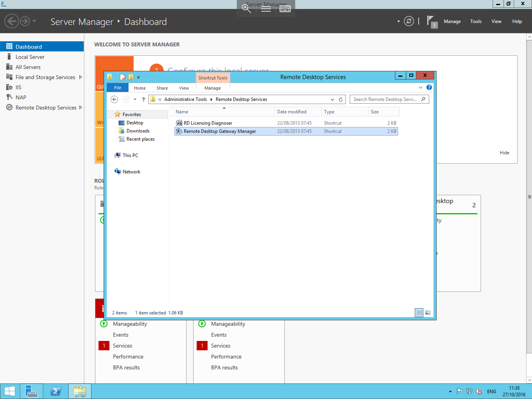This screenshot has width=532, height=399.
Task: Select Downloads under Favorites
Action: pos(138,131)
